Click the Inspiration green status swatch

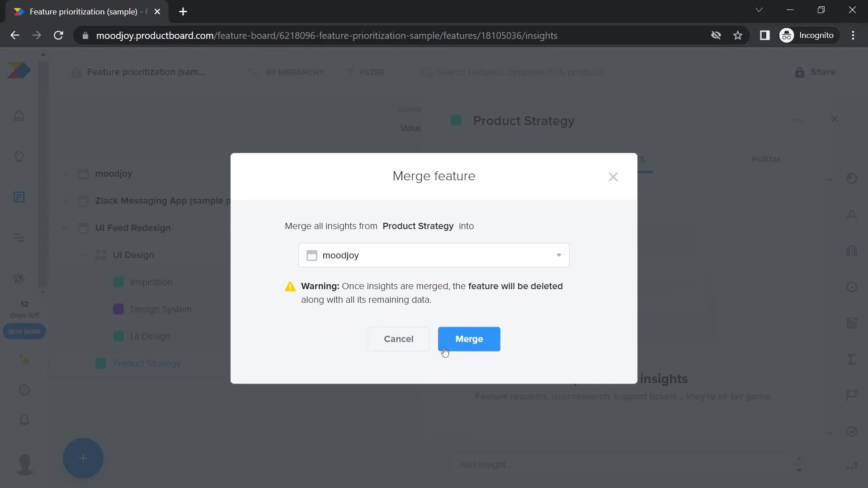coord(118,282)
